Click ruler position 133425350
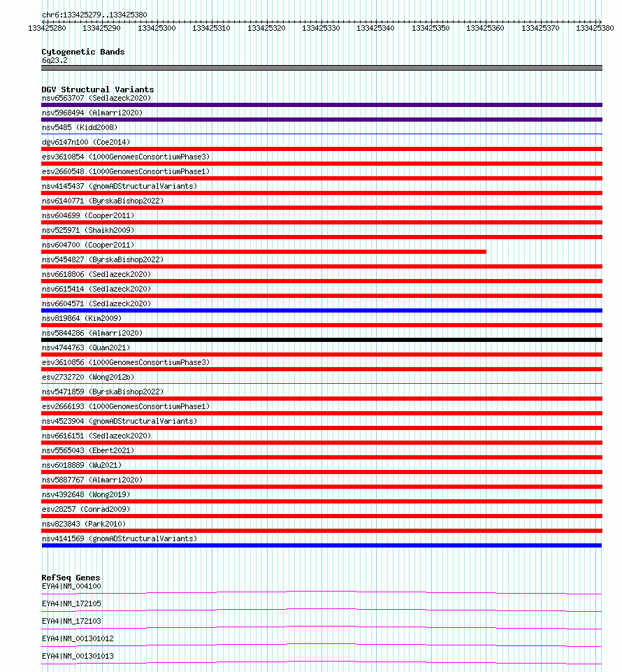This screenshot has height=672, width=622. pyautogui.click(x=431, y=28)
